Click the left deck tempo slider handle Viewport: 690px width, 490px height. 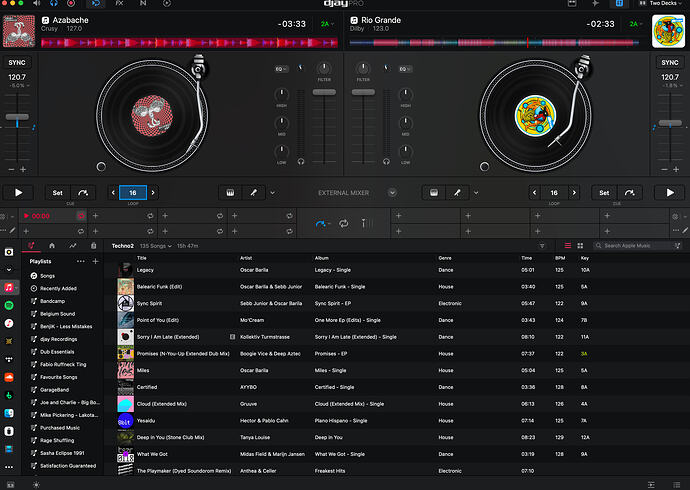coord(17,117)
